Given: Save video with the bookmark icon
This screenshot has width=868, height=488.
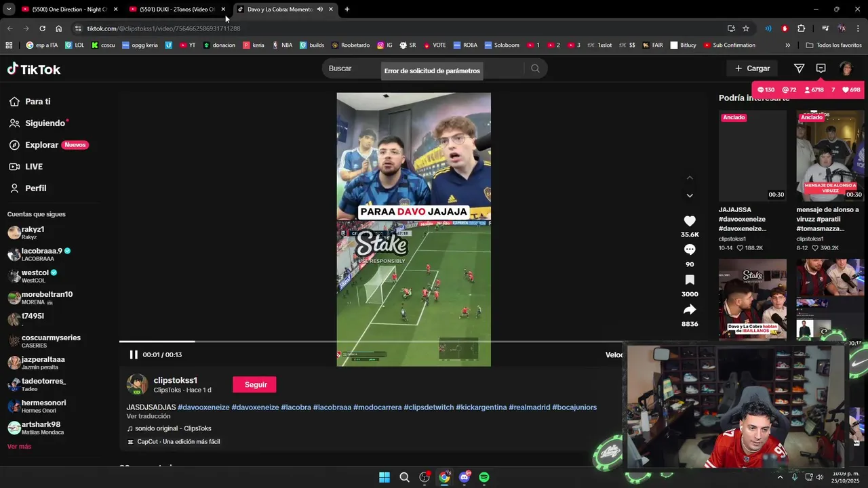Looking at the screenshot, I should pyautogui.click(x=690, y=280).
